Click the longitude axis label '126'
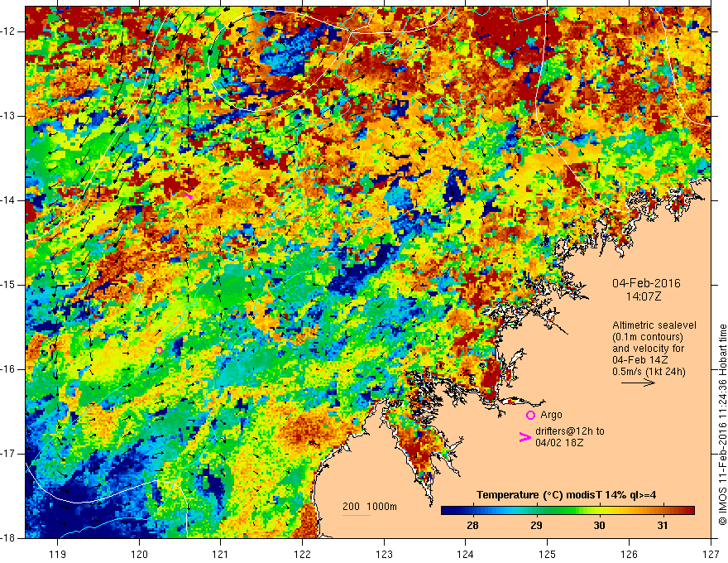This screenshot has width=728, height=563. pyautogui.click(x=629, y=554)
